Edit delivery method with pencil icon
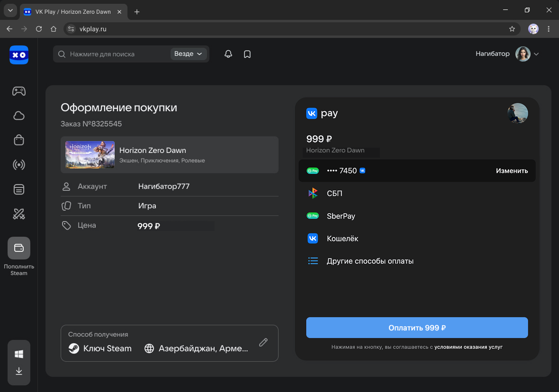This screenshot has height=392, width=559. [x=263, y=342]
